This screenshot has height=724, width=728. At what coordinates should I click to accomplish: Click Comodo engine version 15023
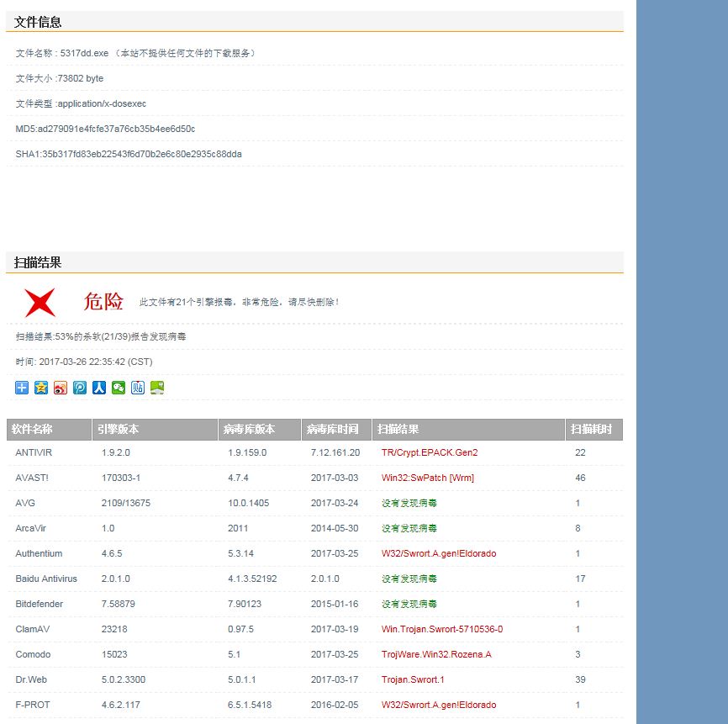[114, 654]
